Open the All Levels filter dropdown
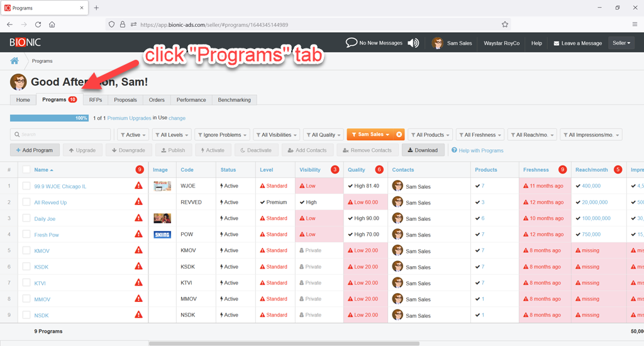This screenshot has height=346, width=644. 172,135
